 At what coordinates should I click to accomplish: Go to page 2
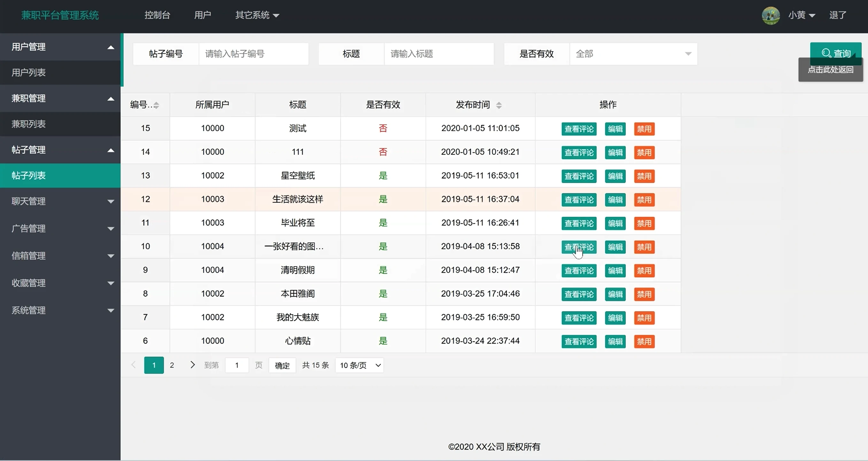point(172,365)
